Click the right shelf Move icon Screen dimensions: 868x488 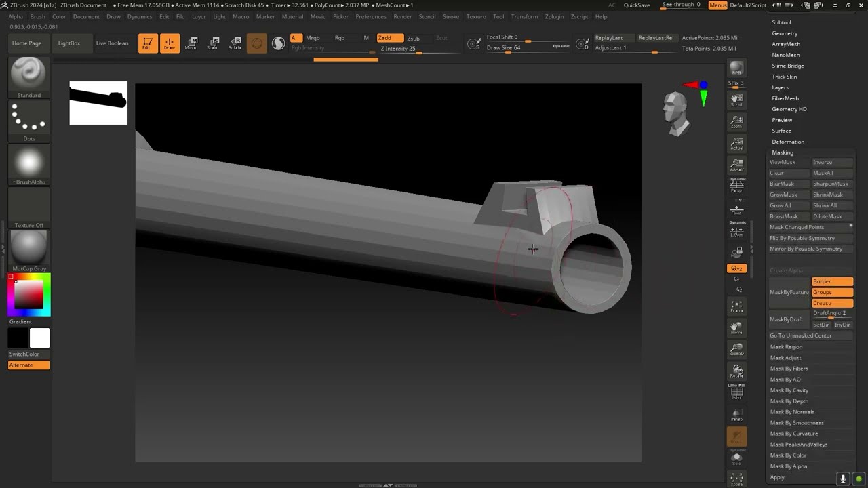736,328
